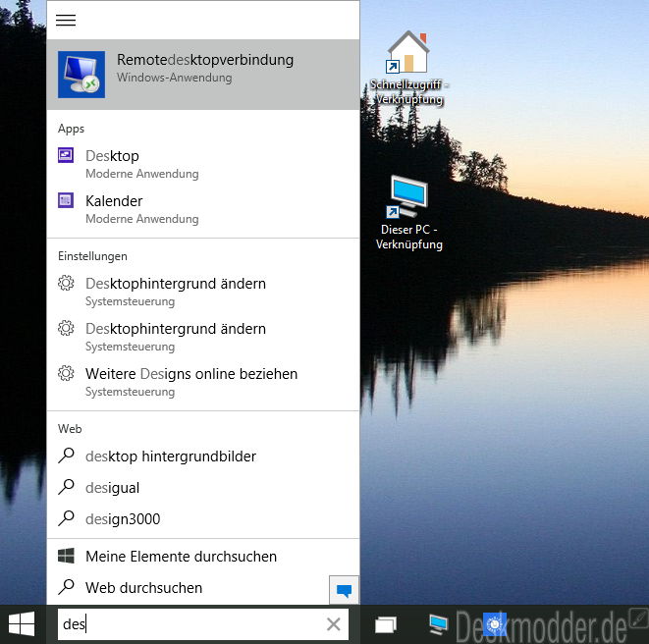Click the Web section header
This screenshot has width=649, height=644.
click(x=70, y=429)
